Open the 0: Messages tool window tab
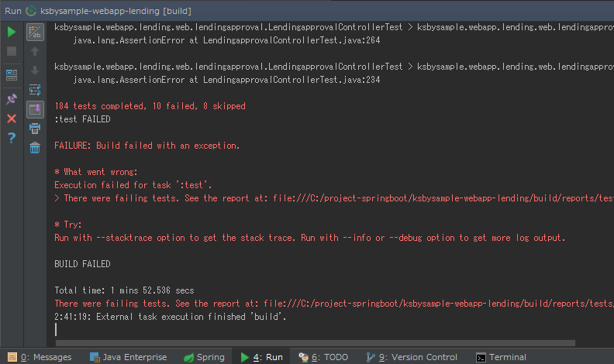The height and width of the screenshot is (364, 614). (x=40, y=357)
